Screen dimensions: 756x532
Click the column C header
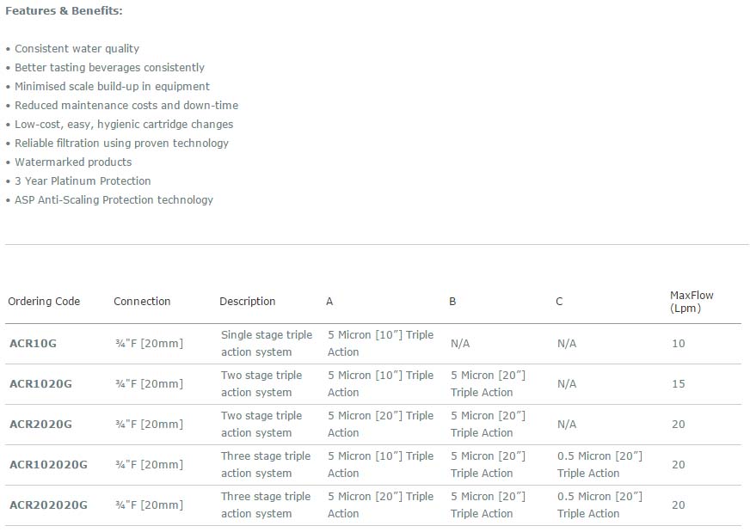559,302
